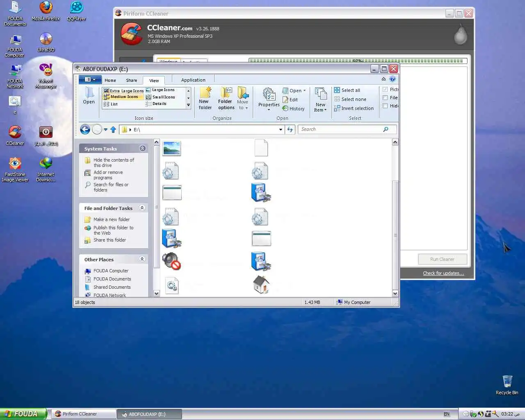The width and height of the screenshot is (525, 420).
Task: Open the Home ribbon tab
Action: [110, 80]
